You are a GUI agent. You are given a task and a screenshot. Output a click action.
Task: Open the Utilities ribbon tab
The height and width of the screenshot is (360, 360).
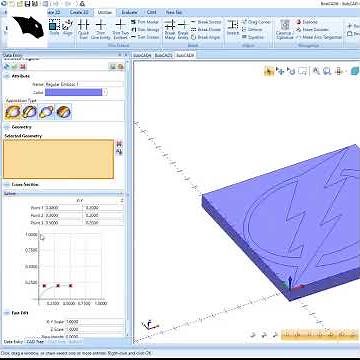pos(105,12)
